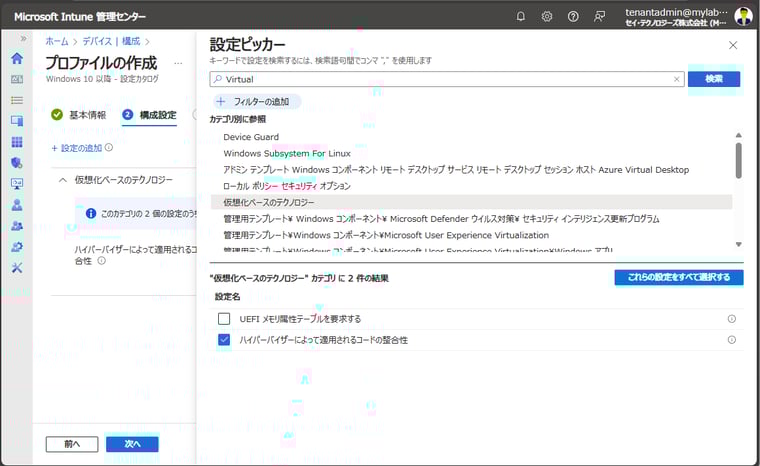
Task: Open portal settings gear icon
Action: click(547, 16)
